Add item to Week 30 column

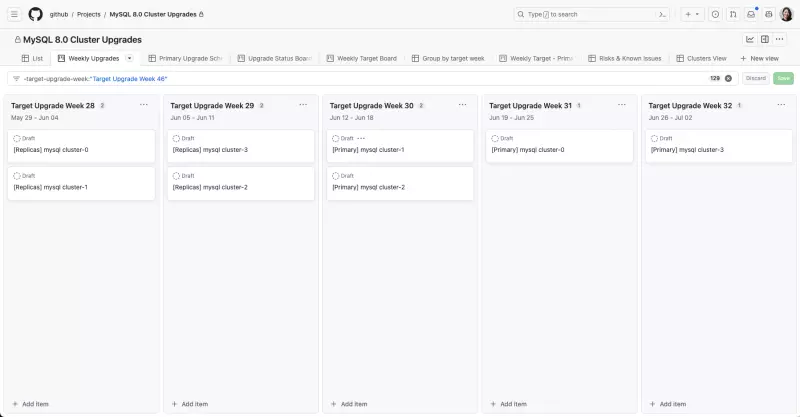click(349, 404)
